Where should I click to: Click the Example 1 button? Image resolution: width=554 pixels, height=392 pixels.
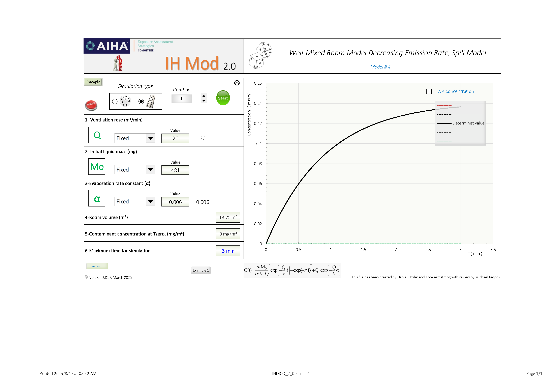point(201,270)
